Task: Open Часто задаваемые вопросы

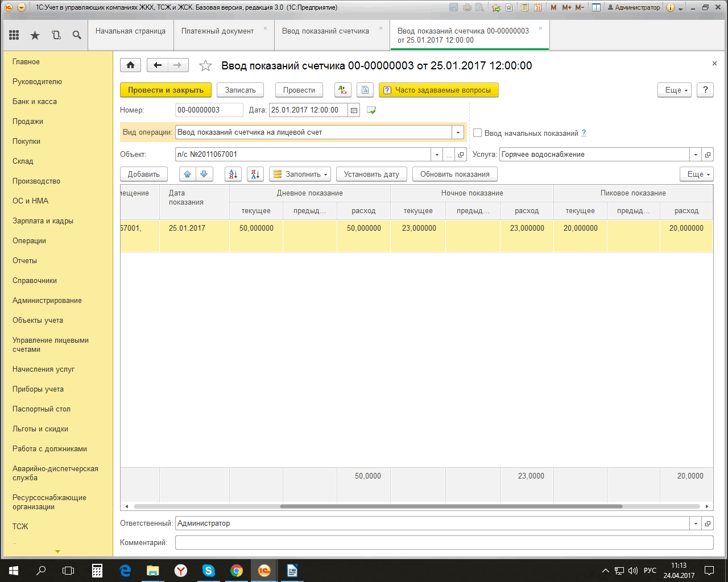Action: coord(439,90)
